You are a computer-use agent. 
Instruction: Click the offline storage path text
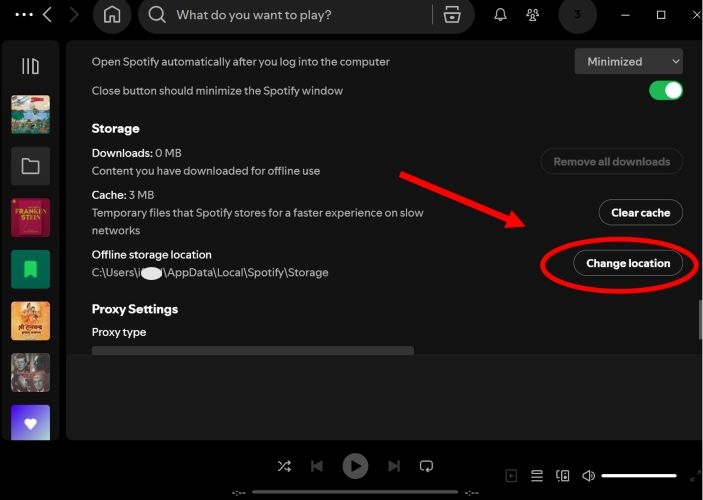coord(210,273)
